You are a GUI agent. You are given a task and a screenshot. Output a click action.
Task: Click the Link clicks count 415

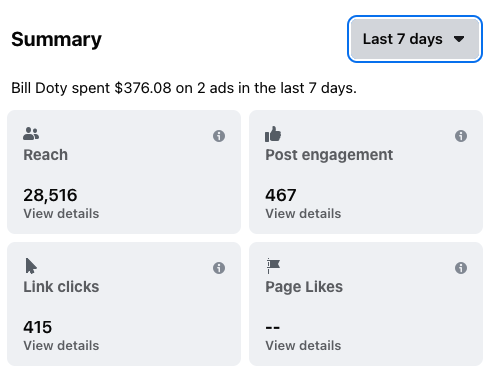pos(38,327)
